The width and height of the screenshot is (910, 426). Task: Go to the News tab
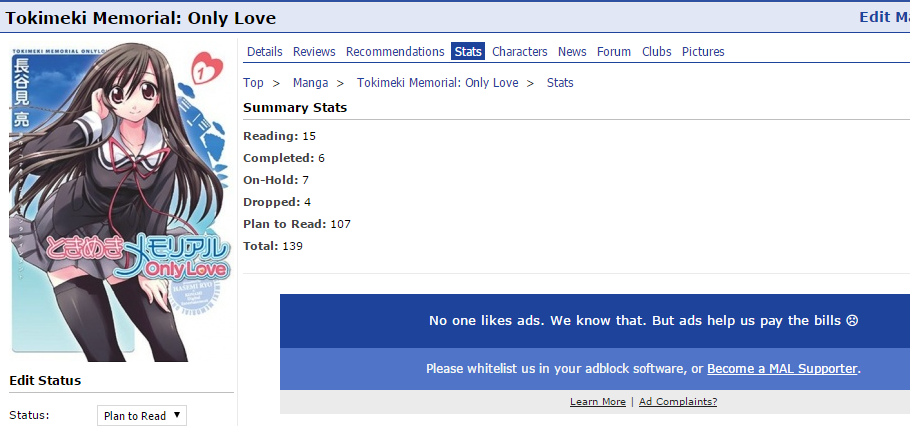pos(572,52)
